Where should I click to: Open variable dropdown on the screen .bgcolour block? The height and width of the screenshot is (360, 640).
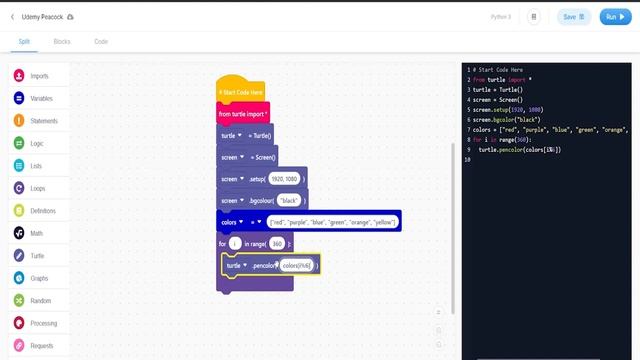click(242, 200)
